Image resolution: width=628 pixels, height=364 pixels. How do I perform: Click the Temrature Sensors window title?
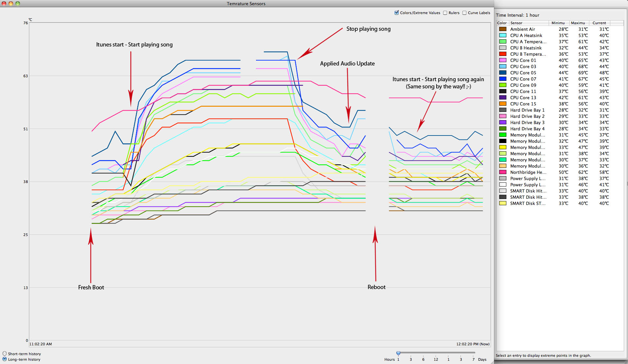coord(246,4)
